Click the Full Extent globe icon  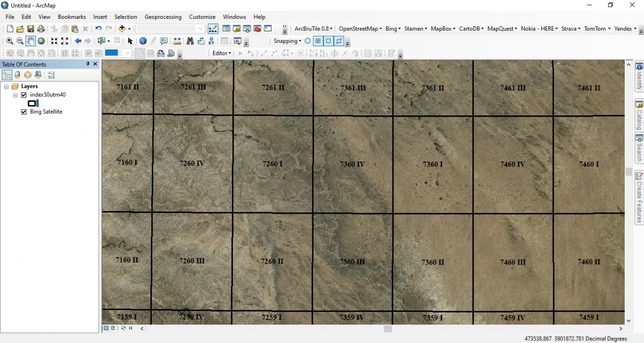(x=41, y=41)
